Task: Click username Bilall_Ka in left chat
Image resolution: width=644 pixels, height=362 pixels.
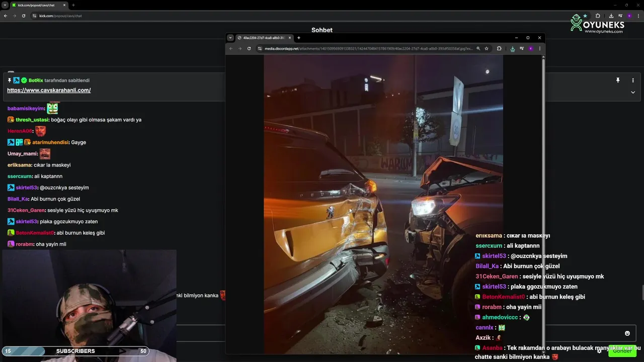Action: tap(18, 199)
